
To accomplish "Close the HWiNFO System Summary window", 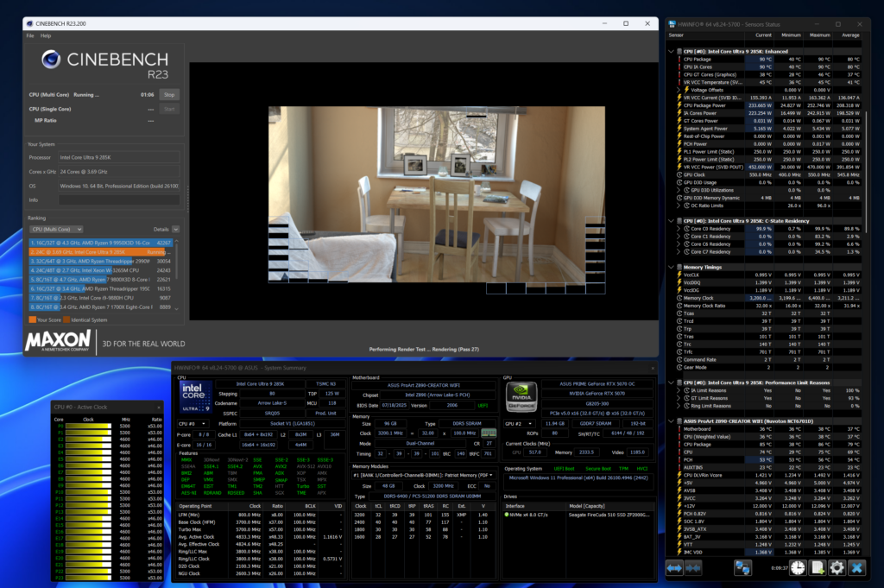I will pos(653,368).
